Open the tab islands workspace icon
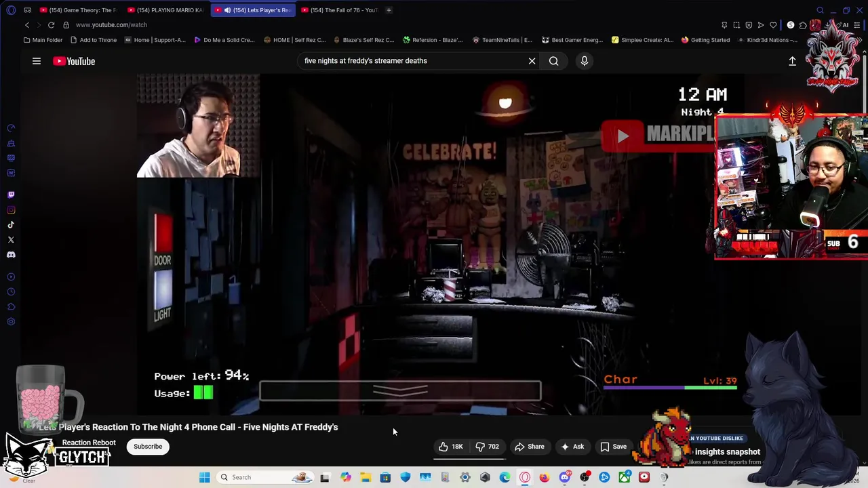 [x=27, y=10]
